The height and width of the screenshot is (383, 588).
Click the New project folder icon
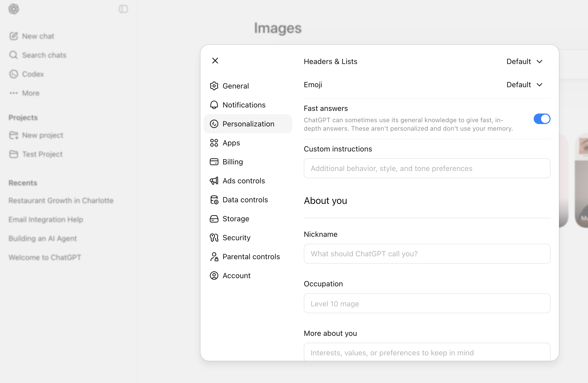click(x=14, y=135)
